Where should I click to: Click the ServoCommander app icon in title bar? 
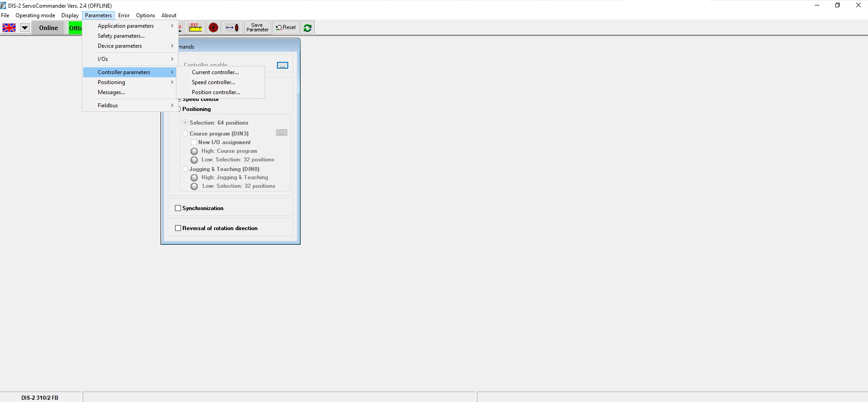tap(3, 5)
